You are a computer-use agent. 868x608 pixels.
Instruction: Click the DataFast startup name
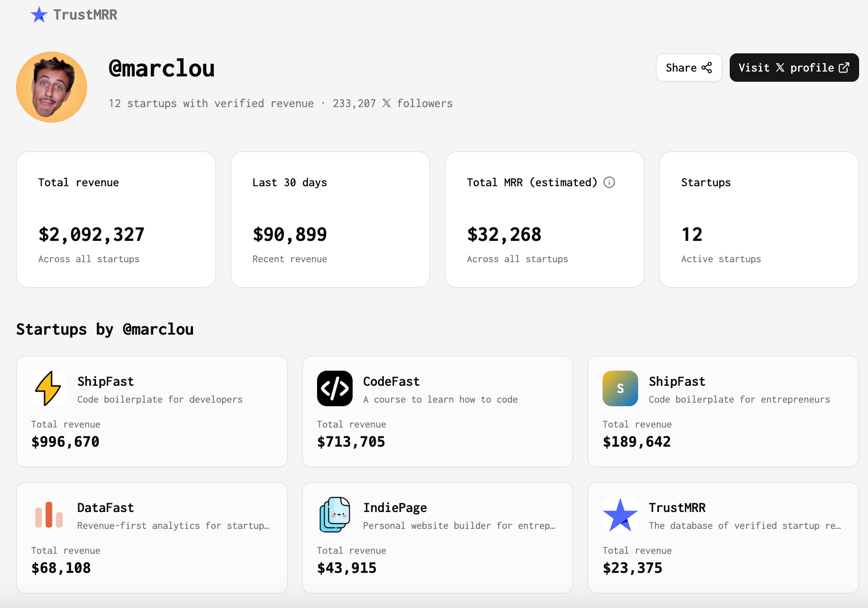point(105,508)
